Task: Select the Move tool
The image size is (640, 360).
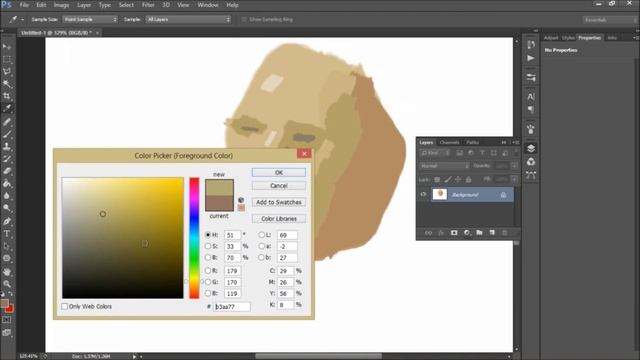Action: coord(7,47)
